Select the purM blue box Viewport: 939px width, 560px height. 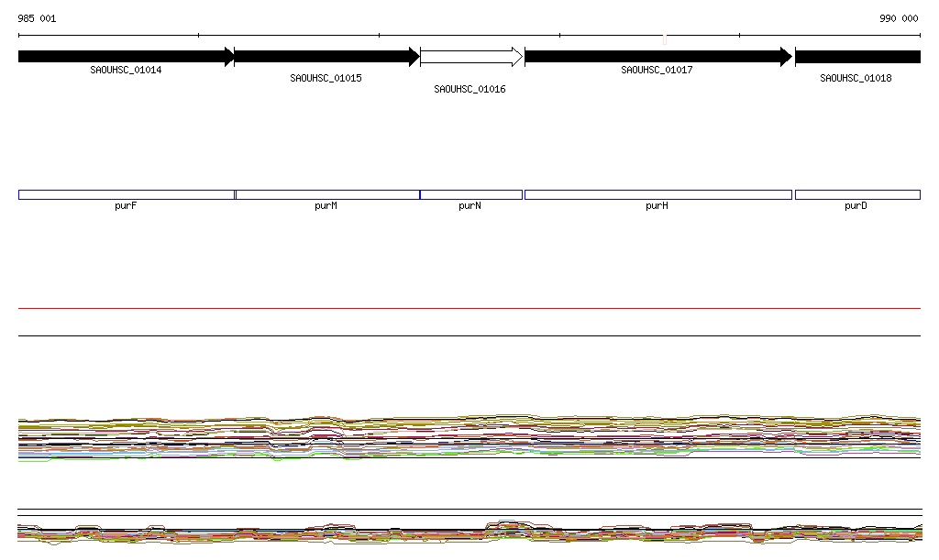tap(327, 194)
